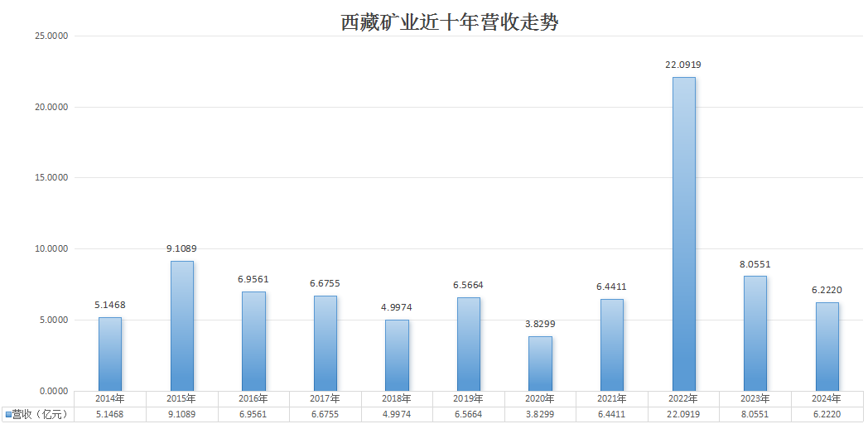
Task: Click data label 5.1468 above 2014 bar
Action: coord(109,305)
